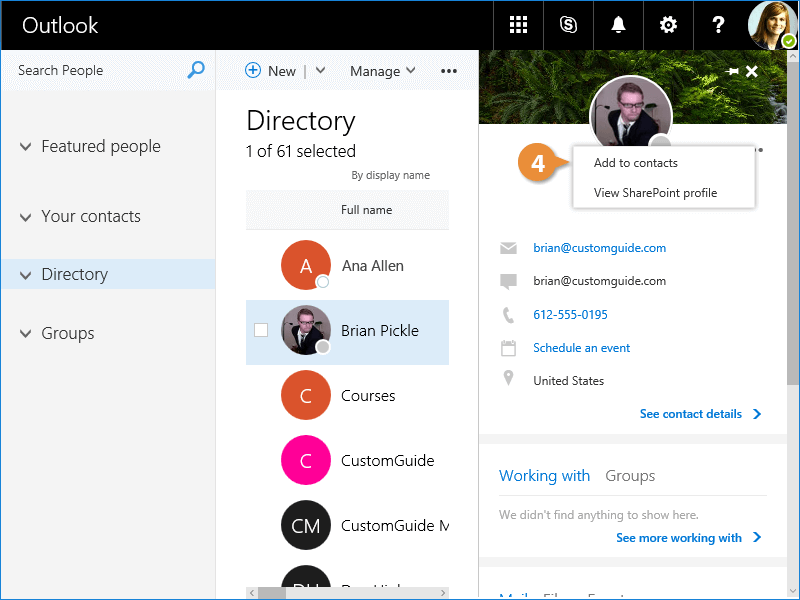Choose View SharePoint profile

(655, 193)
